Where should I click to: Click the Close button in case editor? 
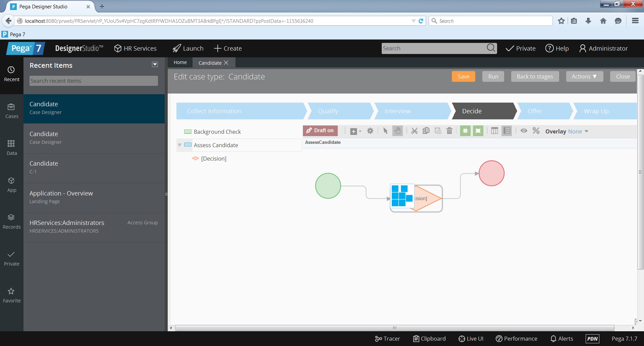(x=623, y=76)
